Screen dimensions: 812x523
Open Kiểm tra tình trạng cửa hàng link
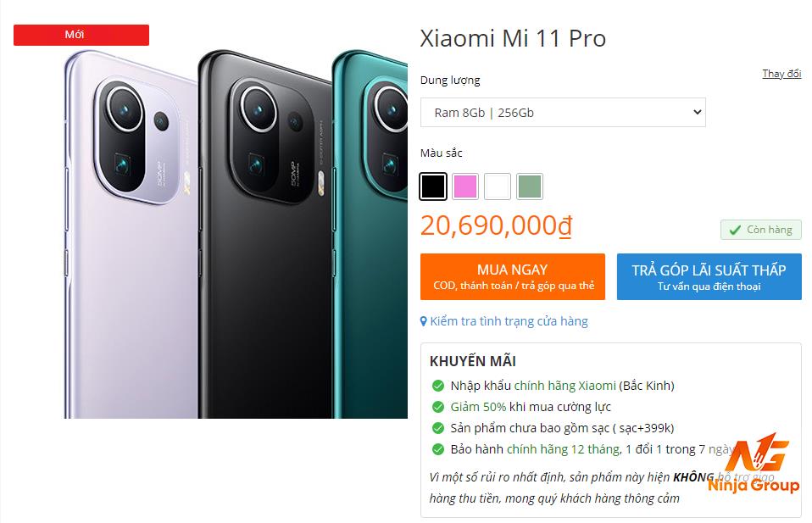coord(509,321)
